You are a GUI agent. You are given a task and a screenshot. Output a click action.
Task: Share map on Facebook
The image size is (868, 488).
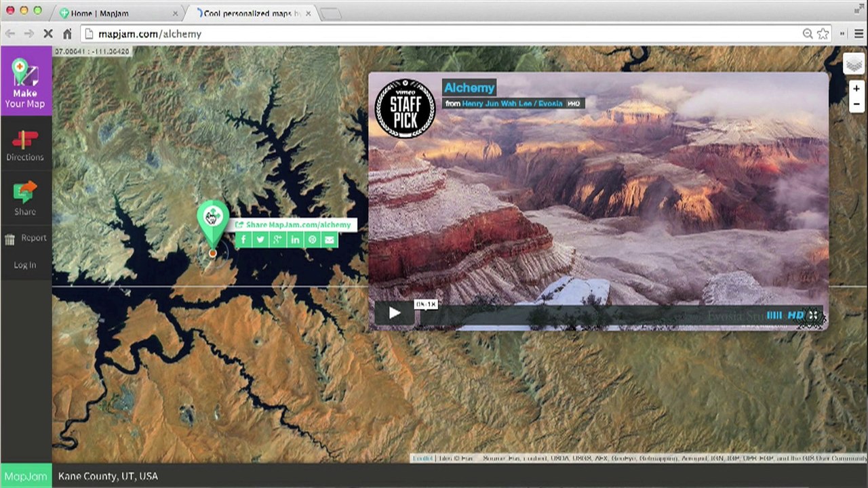point(243,239)
